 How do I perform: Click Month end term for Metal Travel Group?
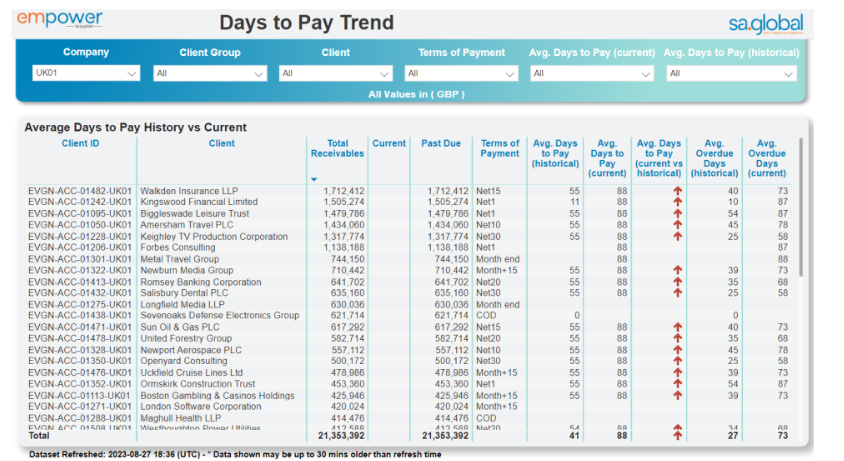(497, 259)
